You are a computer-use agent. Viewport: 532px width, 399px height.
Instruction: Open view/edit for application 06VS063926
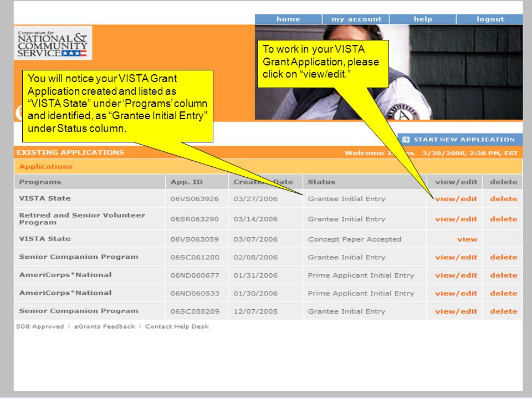tap(456, 199)
